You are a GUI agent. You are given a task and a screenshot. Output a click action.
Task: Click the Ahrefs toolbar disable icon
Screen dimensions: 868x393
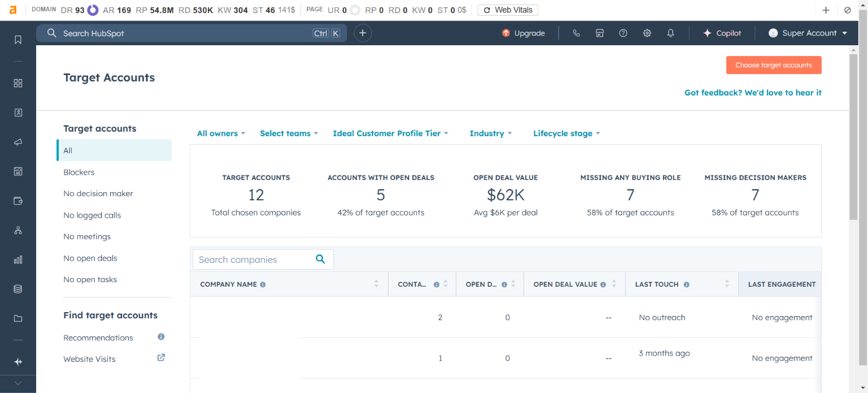coord(848,10)
